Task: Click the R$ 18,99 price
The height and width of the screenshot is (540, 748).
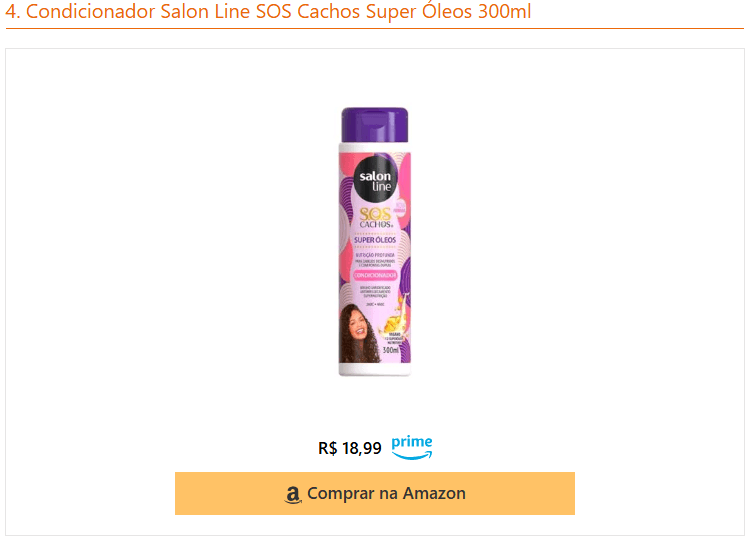Action: click(350, 448)
